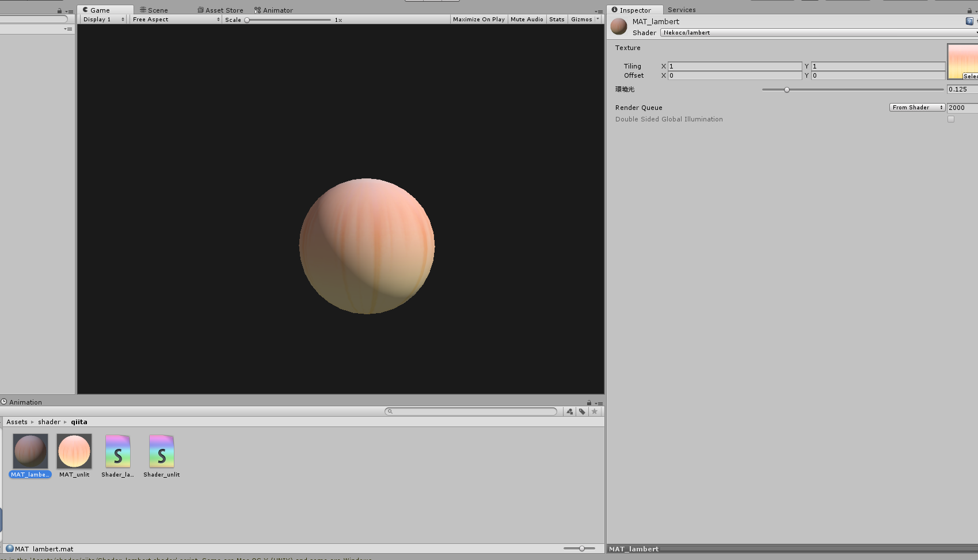Click the Stats button in Game view toolbar
Image resolution: width=978 pixels, height=560 pixels.
(556, 19)
